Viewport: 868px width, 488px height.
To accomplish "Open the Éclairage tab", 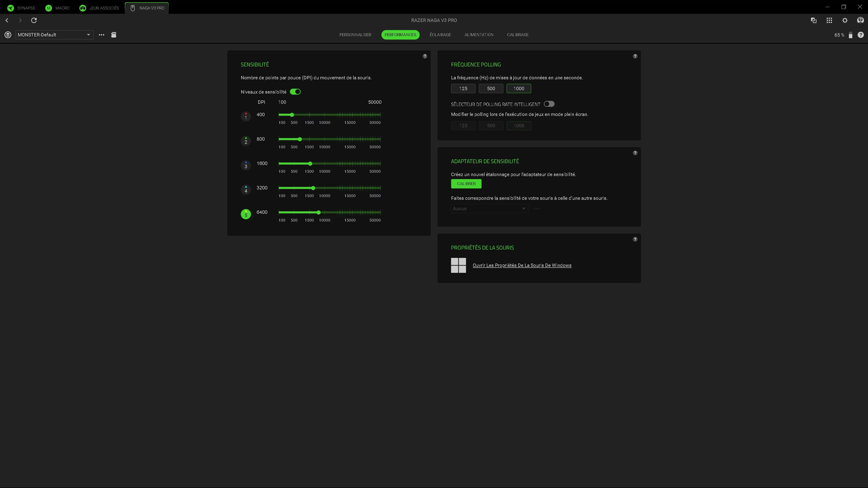I will pos(440,35).
